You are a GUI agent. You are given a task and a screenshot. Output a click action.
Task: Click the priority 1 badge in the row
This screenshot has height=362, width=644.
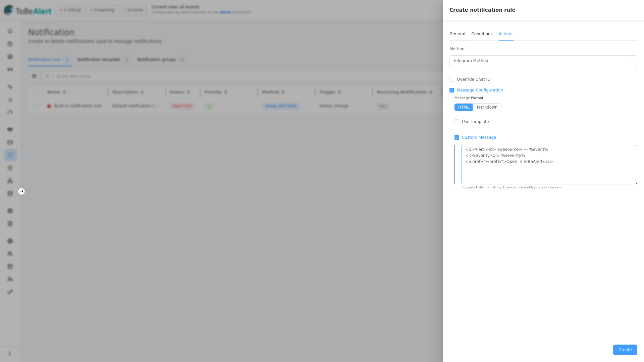click(209, 106)
